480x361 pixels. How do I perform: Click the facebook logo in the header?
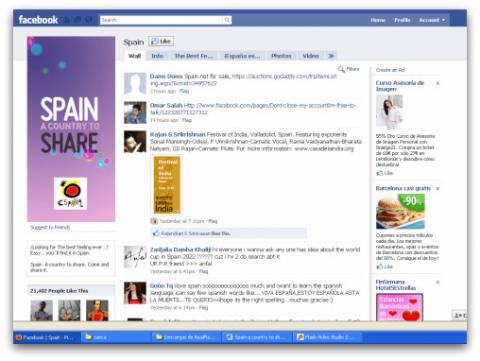(38, 20)
